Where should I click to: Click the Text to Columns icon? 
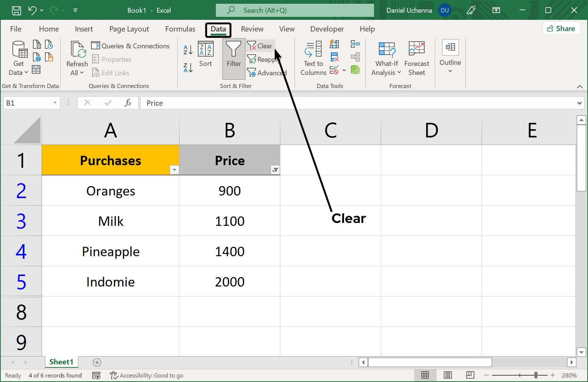pyautogui.click(x=313, y=58)
